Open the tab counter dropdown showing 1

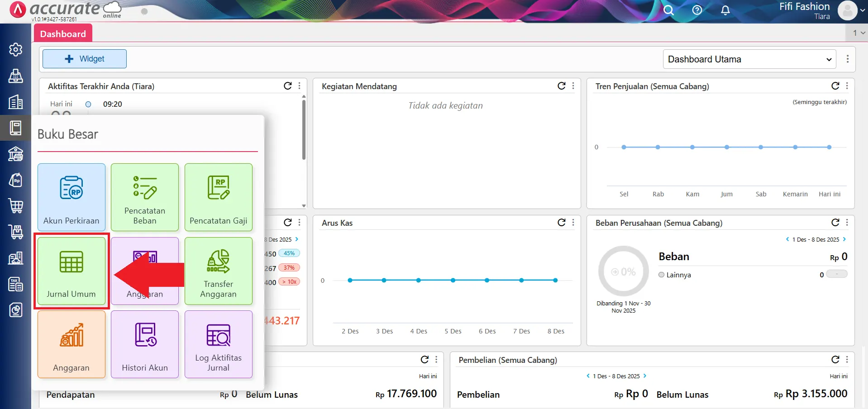click(856, 33)
